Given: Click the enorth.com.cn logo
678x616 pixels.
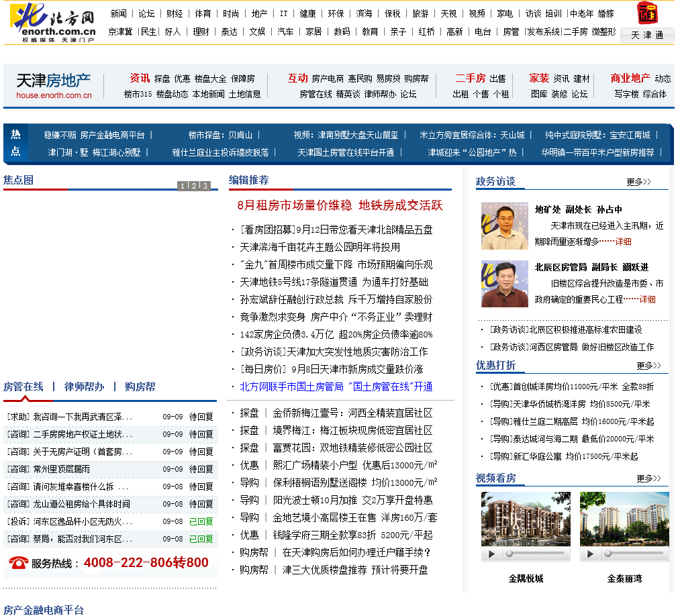Looking at the screenshot, I should pyautogui.click(x=53, y=22).
